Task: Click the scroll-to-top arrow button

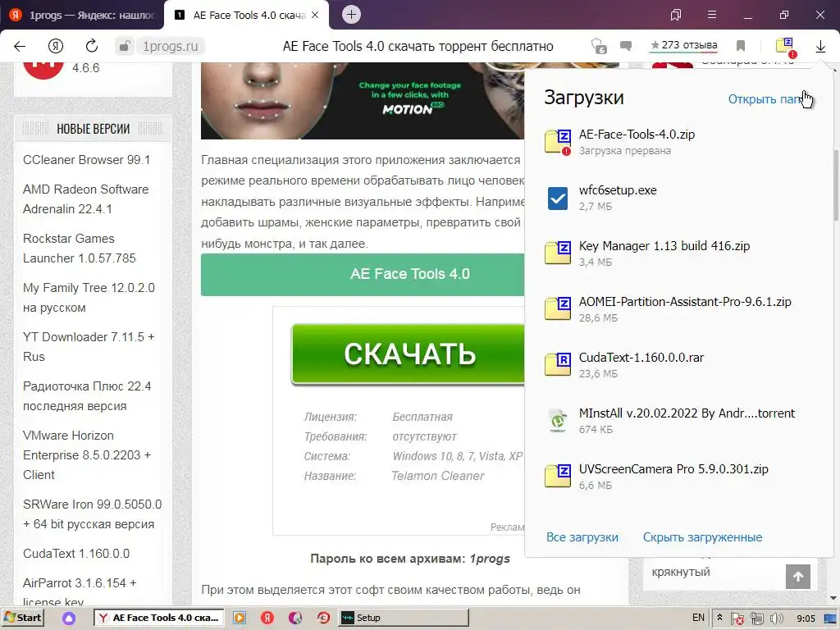Action: pos(797,577)
